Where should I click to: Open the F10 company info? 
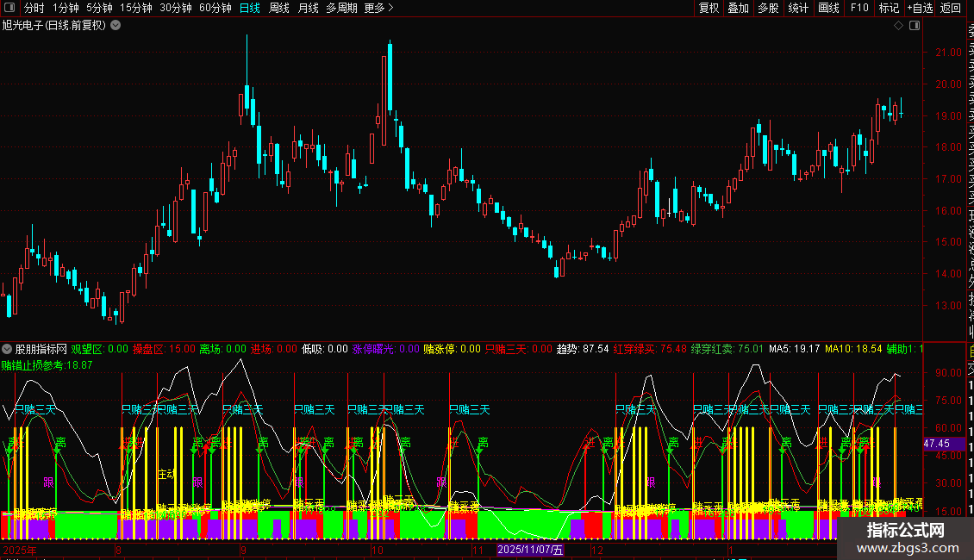pyautogui.click(x=859, y=8)
